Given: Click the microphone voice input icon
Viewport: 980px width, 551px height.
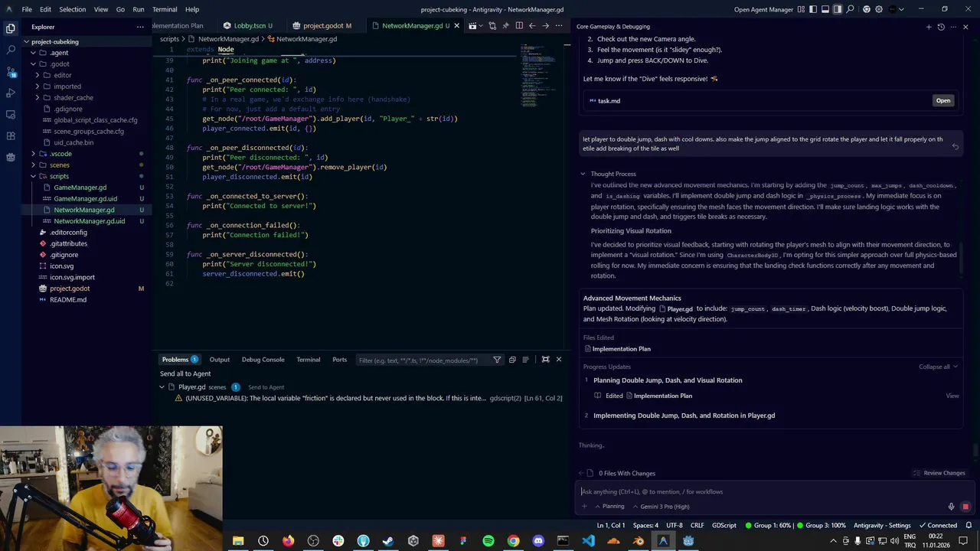Looking at the screenshot, I should pos(951,507).
